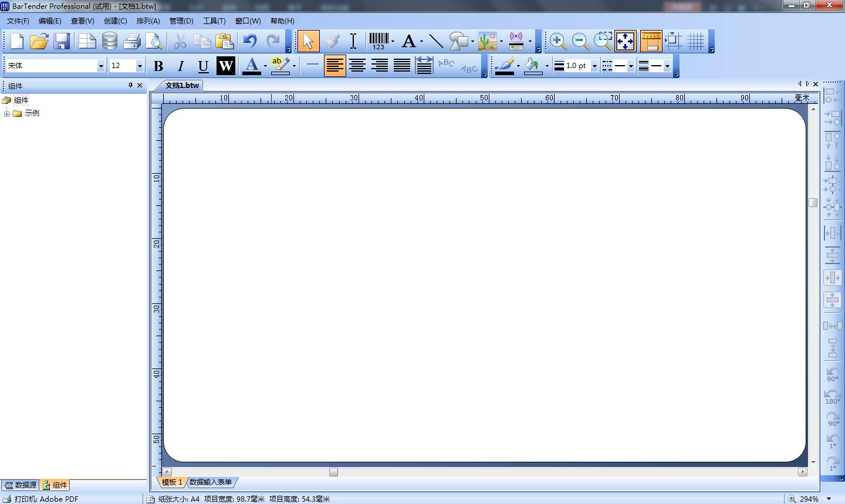Pick the format painter brush tool

click(x=332, y=41)
